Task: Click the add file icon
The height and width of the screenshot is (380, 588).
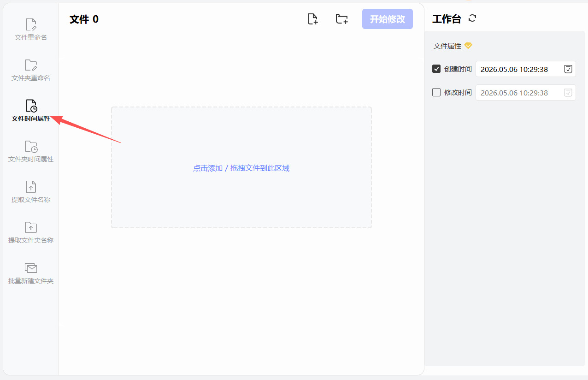Action: click(x=312, y=19)
